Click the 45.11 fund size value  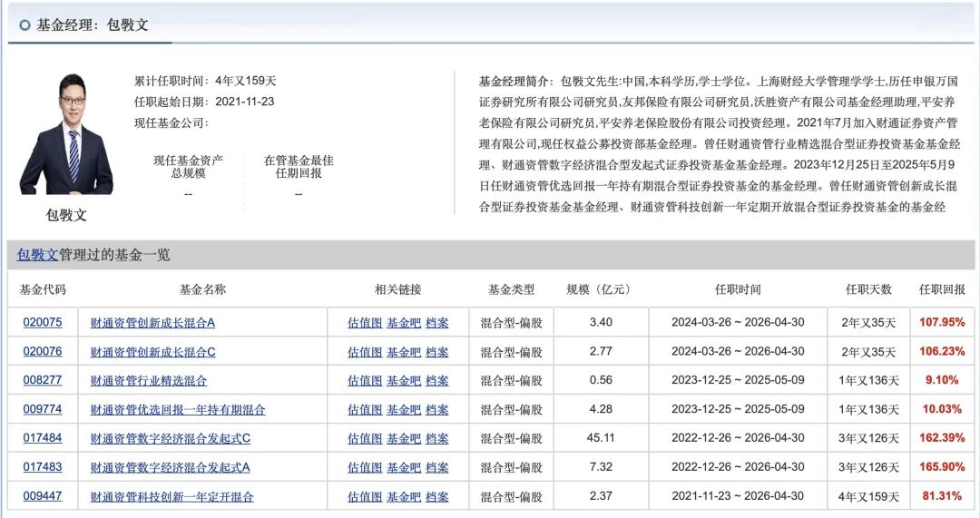(601, 438)
